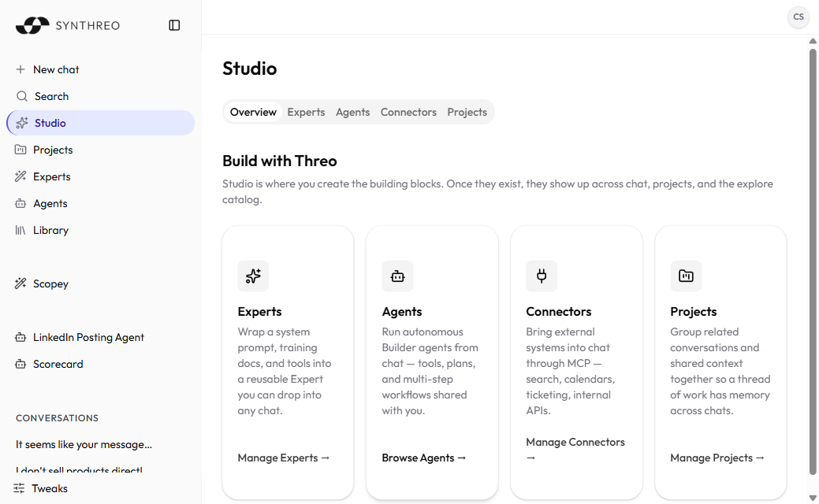Open Library from the sidebar

(x=100, y=230)
